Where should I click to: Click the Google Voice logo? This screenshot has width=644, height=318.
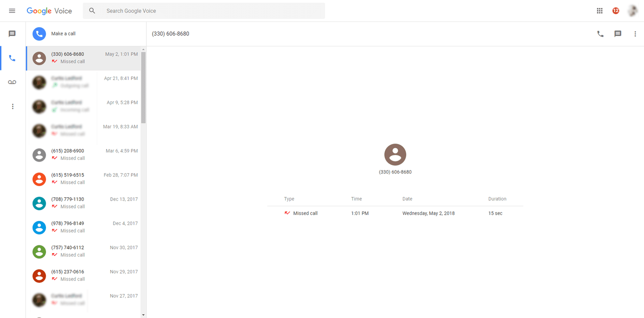tap(49, 11)
